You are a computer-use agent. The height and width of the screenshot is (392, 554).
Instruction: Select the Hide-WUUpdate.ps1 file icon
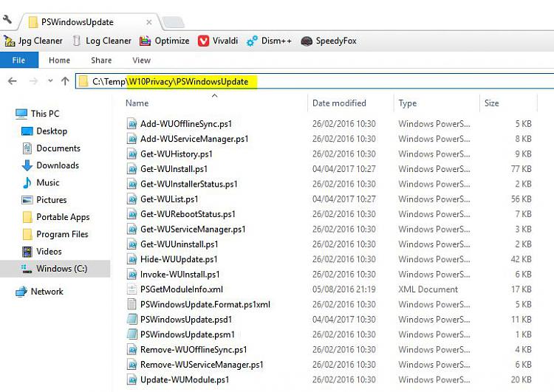pos(131,259)
